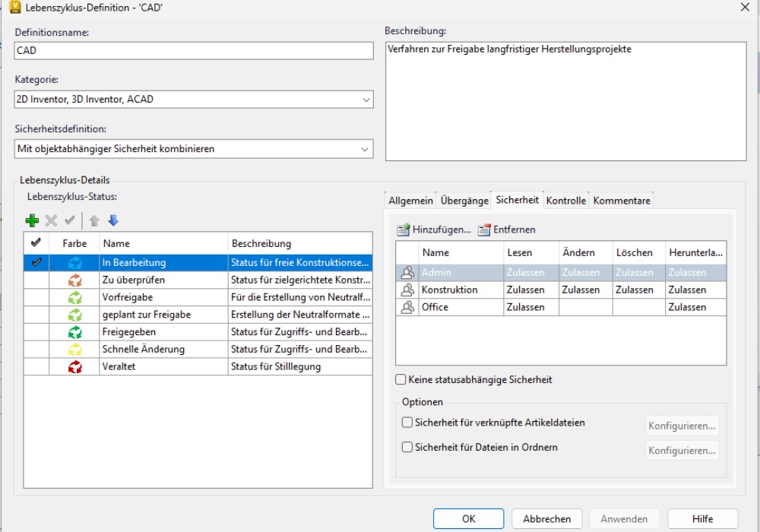Click the yellow Schnelle Änderung status icon

pos(74,350)
